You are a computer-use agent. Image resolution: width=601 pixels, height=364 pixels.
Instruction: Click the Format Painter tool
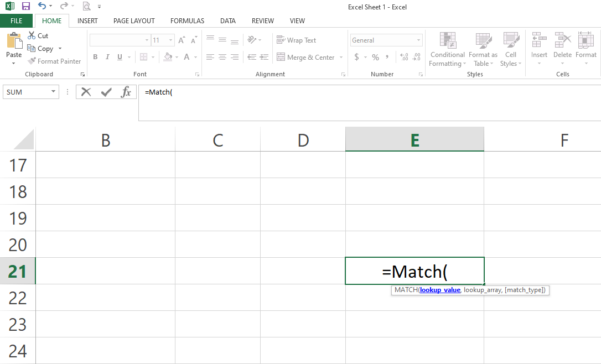point(54,61)
